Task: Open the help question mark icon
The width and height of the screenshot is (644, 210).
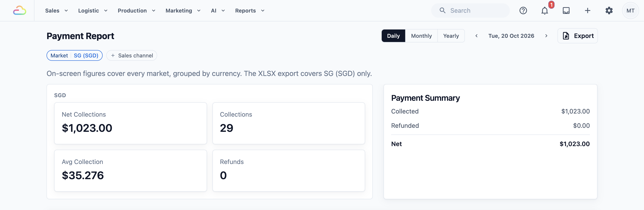Action: tap(523, 10)
